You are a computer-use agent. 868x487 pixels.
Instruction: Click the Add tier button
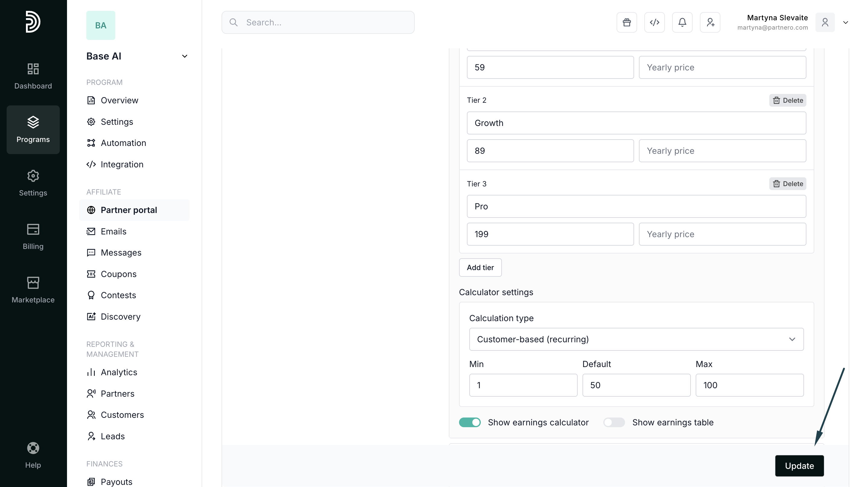480,267
